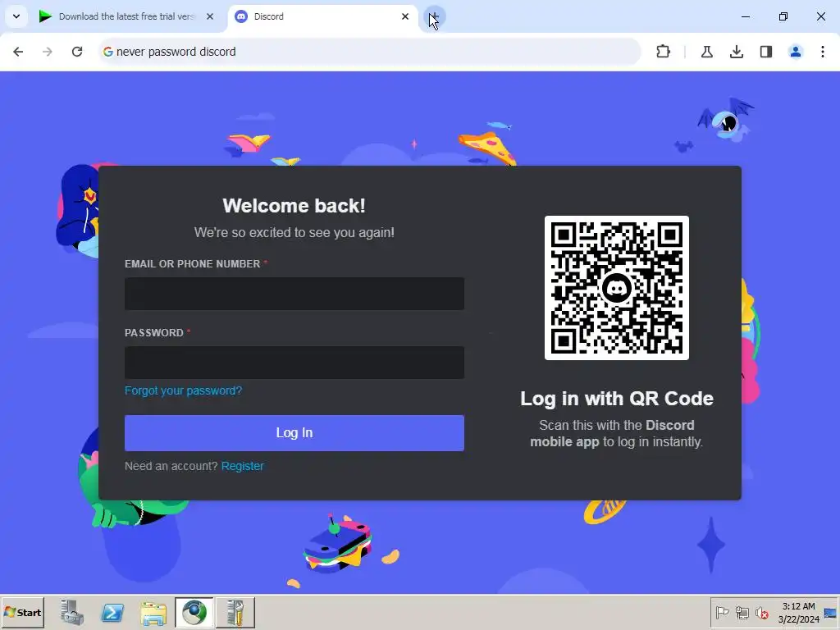Close the Download free trial tab
The height and width of the screenshot is (630, 840).
click(x=210, y=16)
